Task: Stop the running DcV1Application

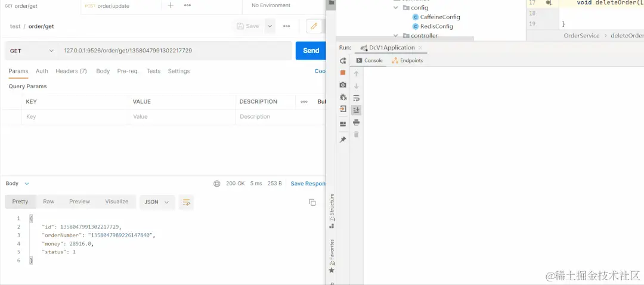Action: pyautogui.click(x=342, y=73)
